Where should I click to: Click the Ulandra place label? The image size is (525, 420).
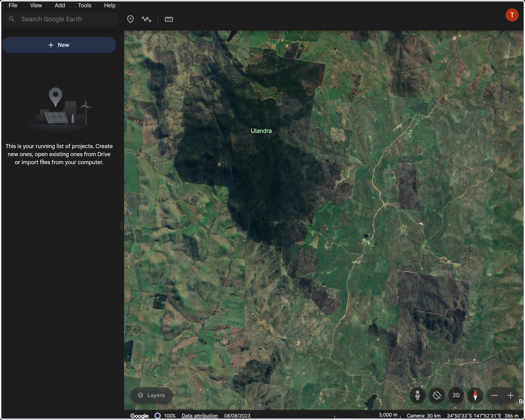coord(261,131)
